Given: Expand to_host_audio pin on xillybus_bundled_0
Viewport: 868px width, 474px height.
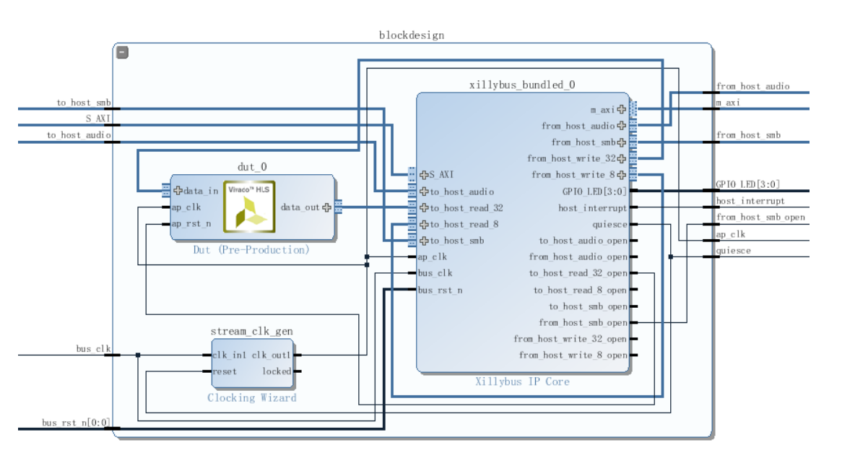Looking at the screenshot, I should (x=424, y=191).
